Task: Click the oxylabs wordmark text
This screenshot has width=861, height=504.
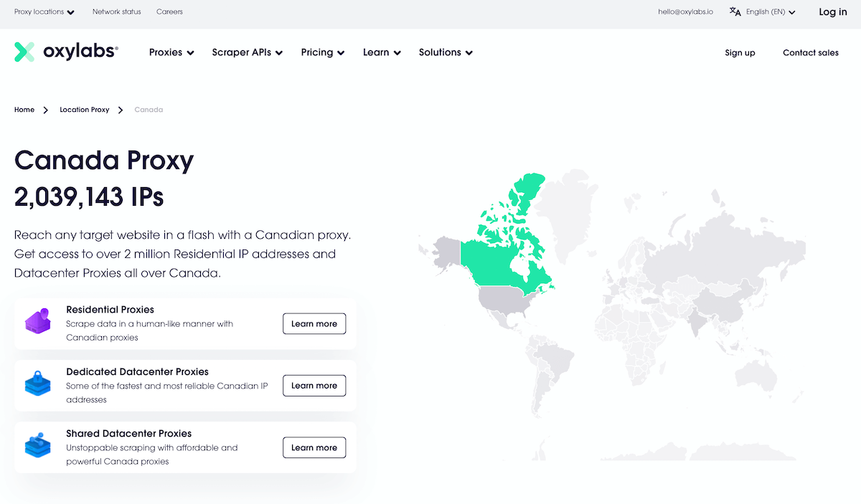Action: click(80, 52)
